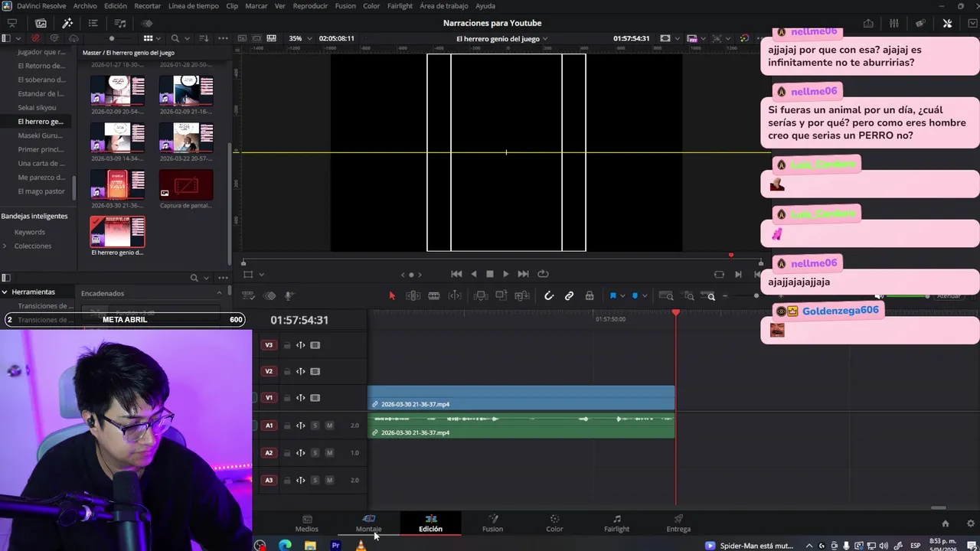
Task: Click the blue Flag icon
Action: [x=612, y=296]
